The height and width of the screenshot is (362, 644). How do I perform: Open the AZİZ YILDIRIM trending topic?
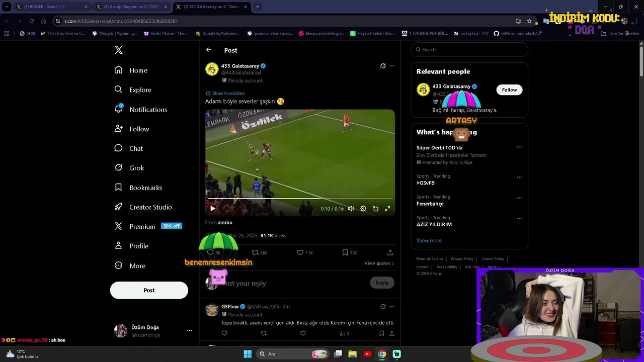point(434,224)
